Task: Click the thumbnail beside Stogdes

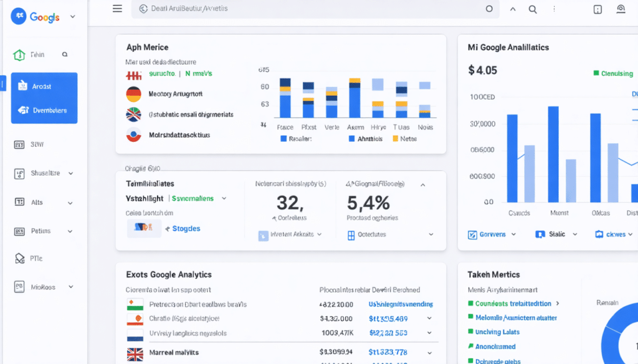Action: (144, 228)
